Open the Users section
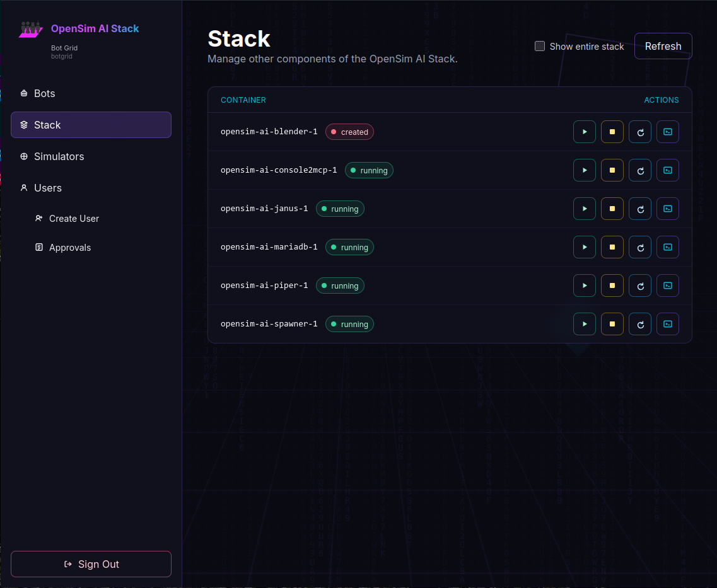 91,188
